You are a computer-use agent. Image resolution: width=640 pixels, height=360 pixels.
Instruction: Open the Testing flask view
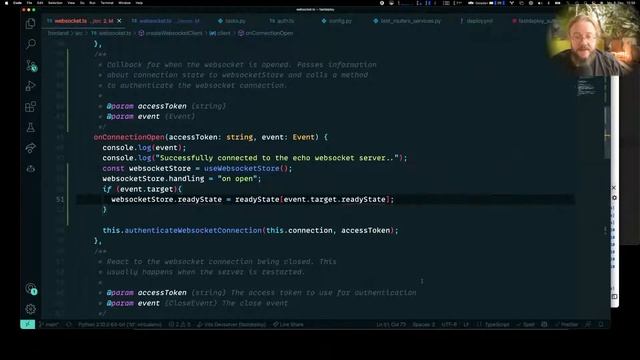click(x=31, y=127)
